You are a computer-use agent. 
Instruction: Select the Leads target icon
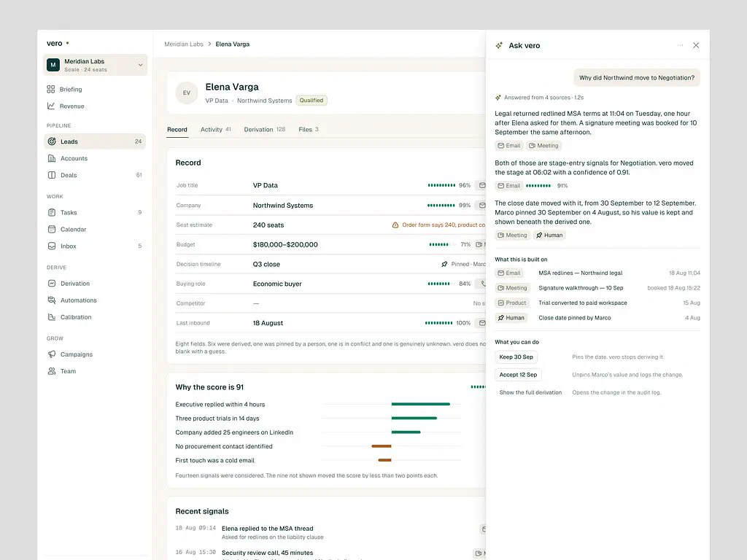[x=52, y=141]
